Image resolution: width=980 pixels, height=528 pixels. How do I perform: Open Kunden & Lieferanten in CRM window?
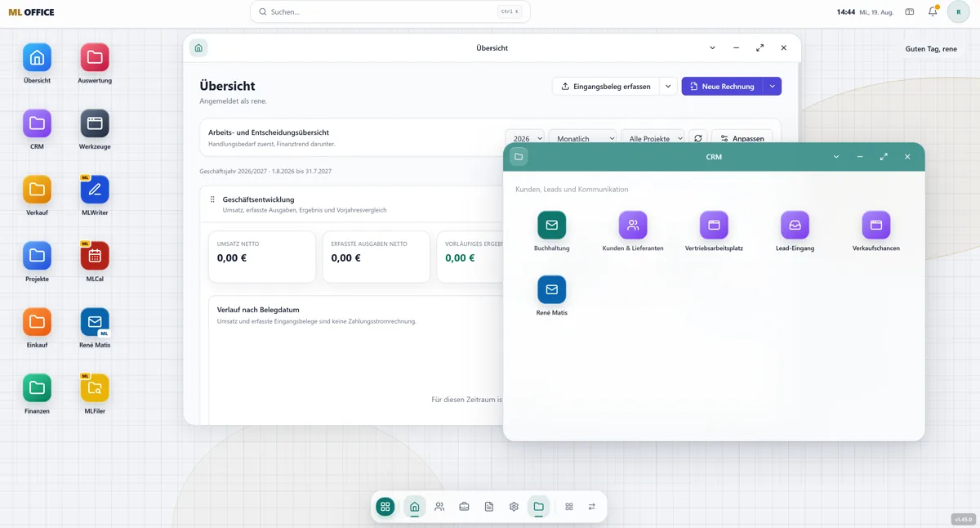[x=633, y=225]
